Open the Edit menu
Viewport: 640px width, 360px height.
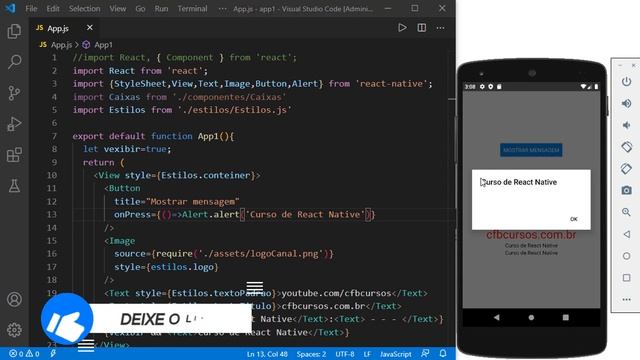point(53,9)
